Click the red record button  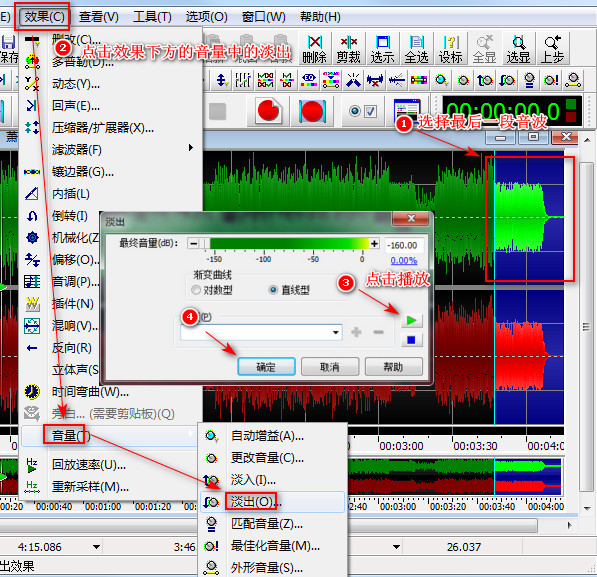coord(268,111)
